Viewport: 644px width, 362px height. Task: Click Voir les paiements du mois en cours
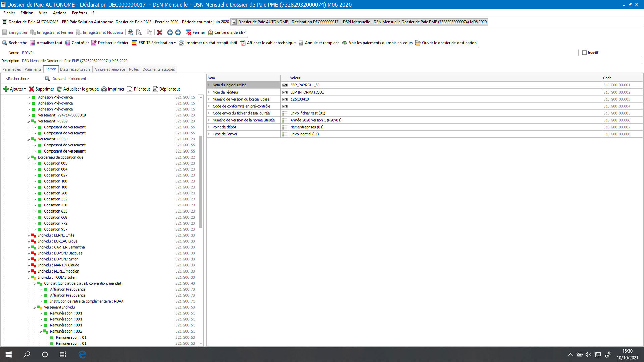click(377, 43)
